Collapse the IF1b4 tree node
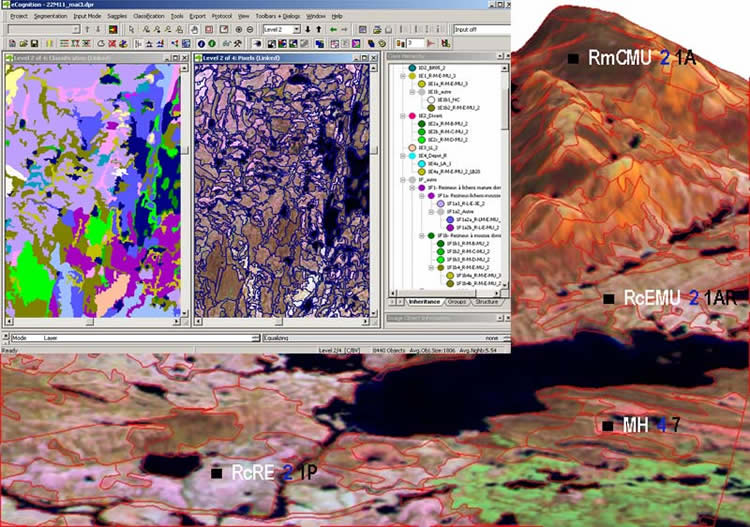 click(x=431, y=267)
